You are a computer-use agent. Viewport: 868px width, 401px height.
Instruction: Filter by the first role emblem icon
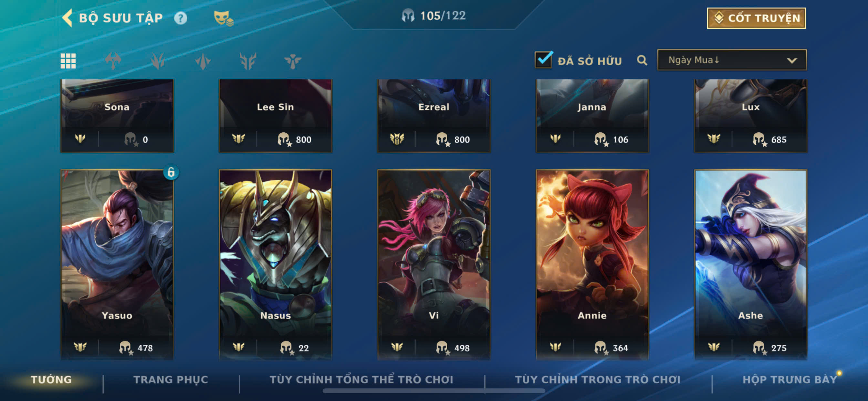[x=113, y=61]
